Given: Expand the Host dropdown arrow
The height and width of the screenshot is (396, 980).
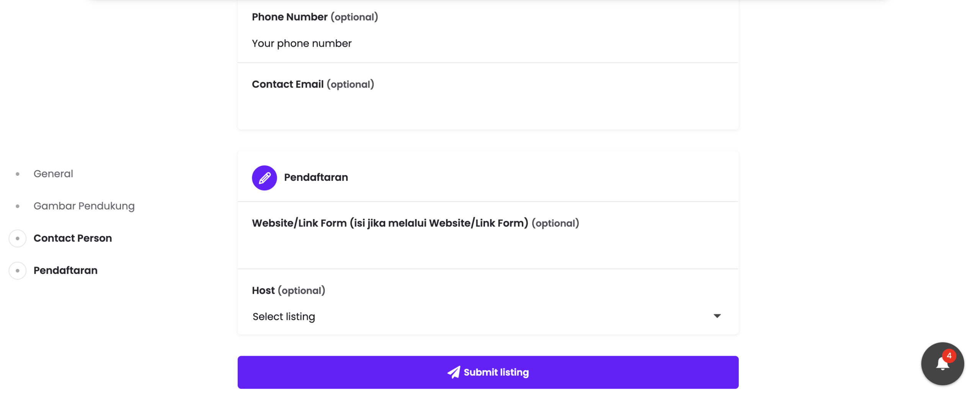Looking at the screenshot, I should click(717, 316).
